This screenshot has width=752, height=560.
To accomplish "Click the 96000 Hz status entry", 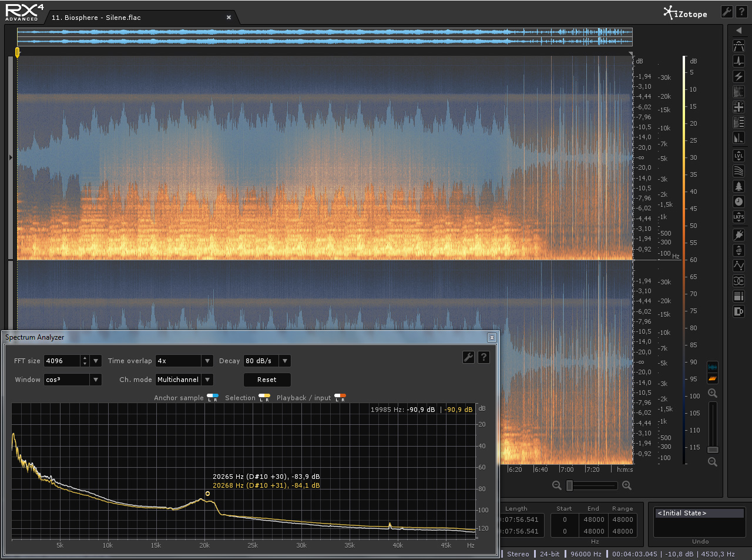I will tap(586, 554).
